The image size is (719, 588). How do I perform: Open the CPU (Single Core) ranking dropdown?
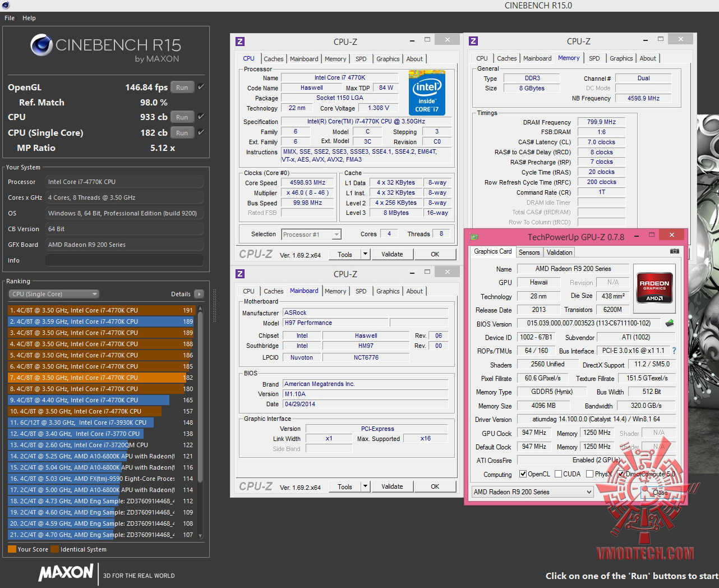click(54, 294)
